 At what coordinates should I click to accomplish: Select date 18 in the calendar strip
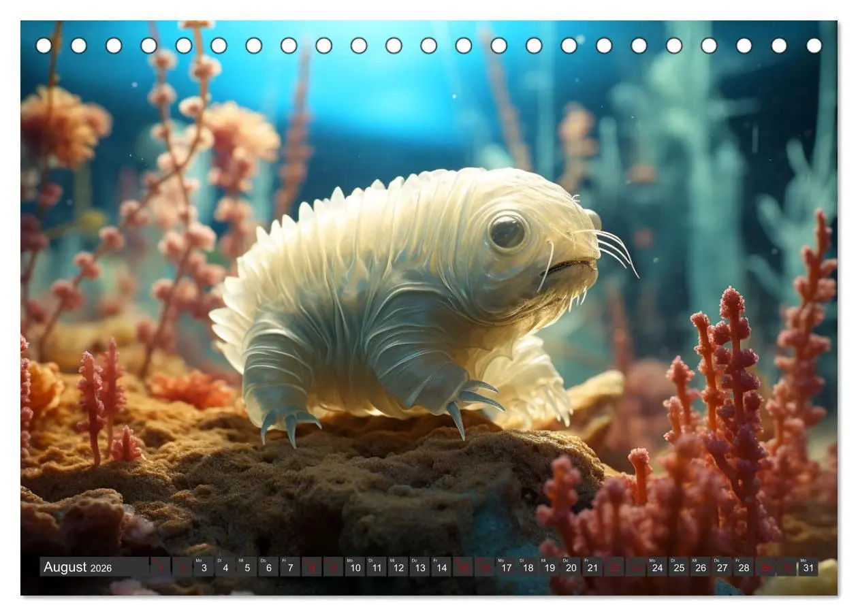coord(528,567)
